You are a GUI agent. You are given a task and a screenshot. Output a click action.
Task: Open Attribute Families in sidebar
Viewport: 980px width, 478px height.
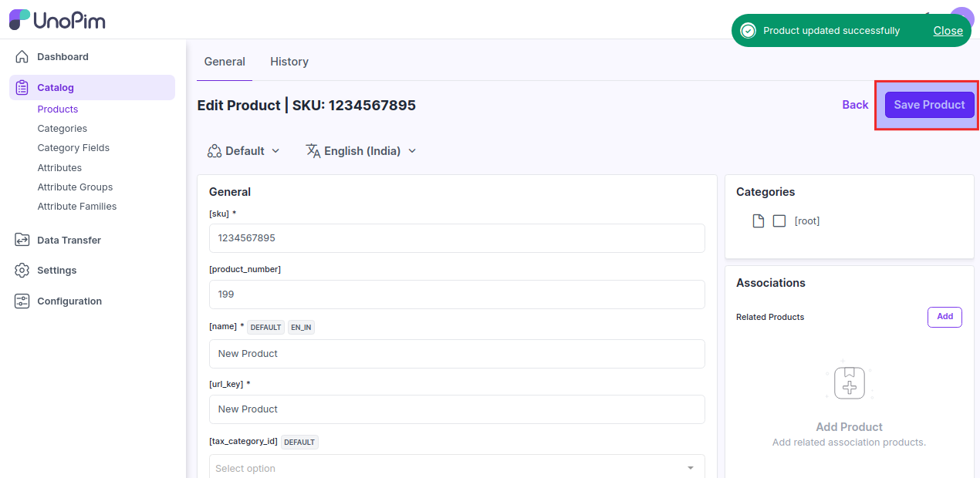[x=77, y=207]
